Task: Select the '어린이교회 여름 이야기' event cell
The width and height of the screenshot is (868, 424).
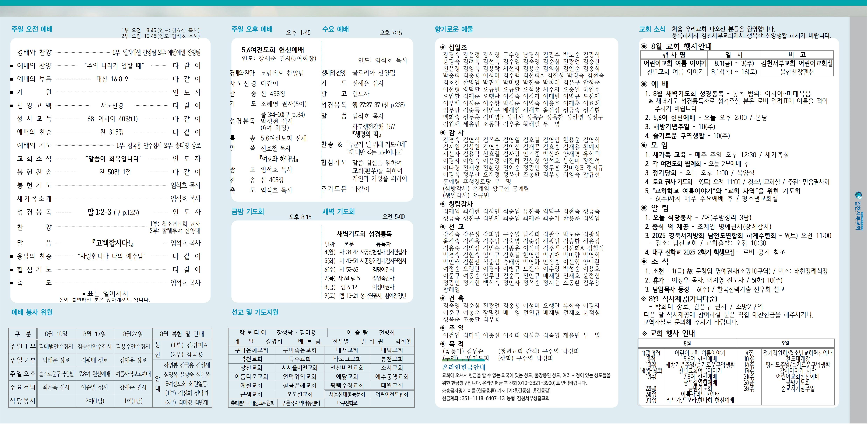Action: 675,63
